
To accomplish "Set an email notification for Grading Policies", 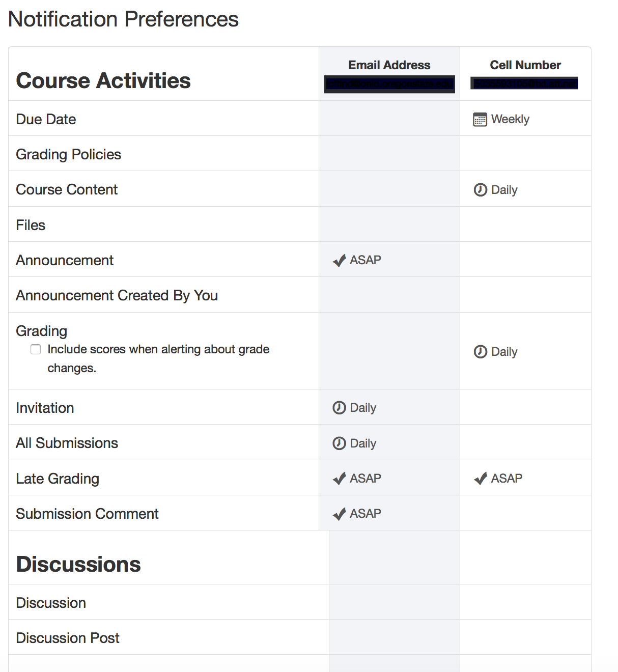I will (x=389, y=154).
